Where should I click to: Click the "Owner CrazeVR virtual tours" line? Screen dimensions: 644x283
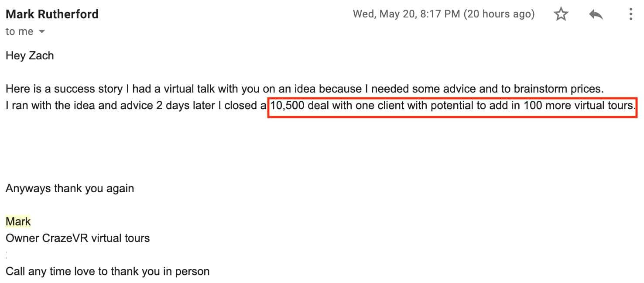pyautogui.click(x=78, y=238)
